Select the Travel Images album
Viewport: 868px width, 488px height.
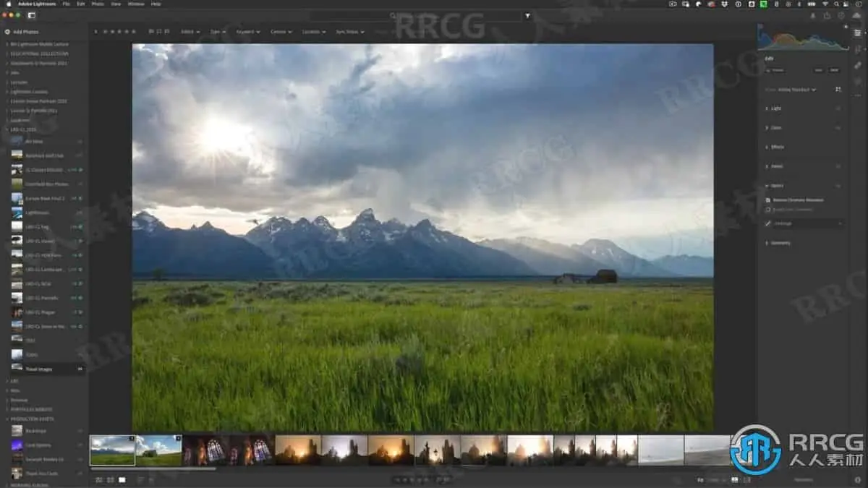click(48, 369)
